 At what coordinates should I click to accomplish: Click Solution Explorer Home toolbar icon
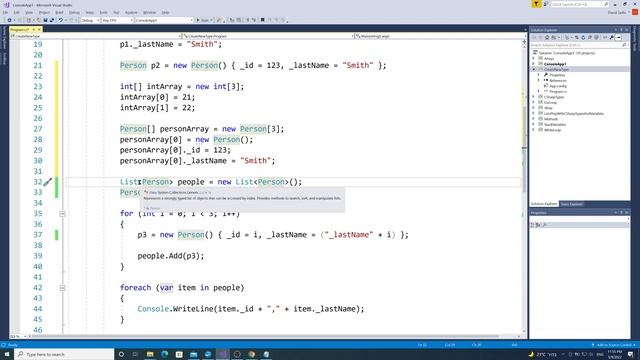point(547,38)
